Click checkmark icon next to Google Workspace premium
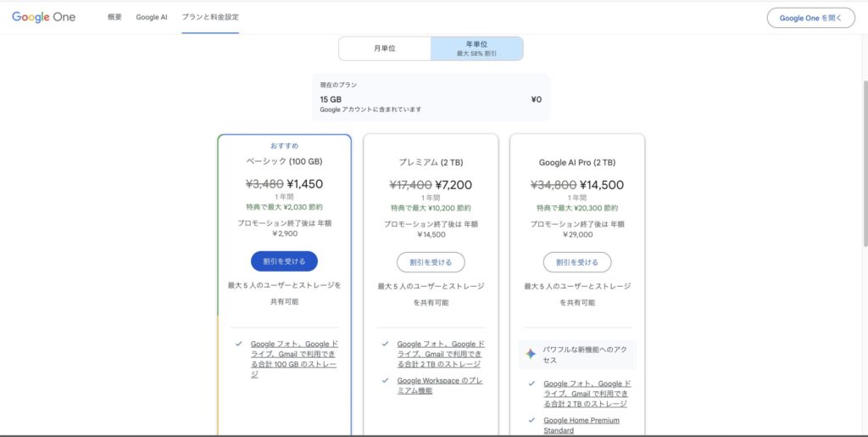Screen dimensions: 868x437 pos(387,380)
